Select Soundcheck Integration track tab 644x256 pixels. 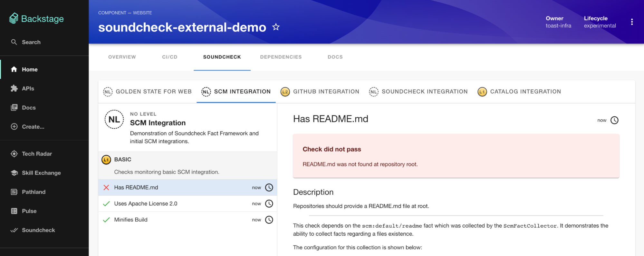pyautogui.click(x=418, y=92)
